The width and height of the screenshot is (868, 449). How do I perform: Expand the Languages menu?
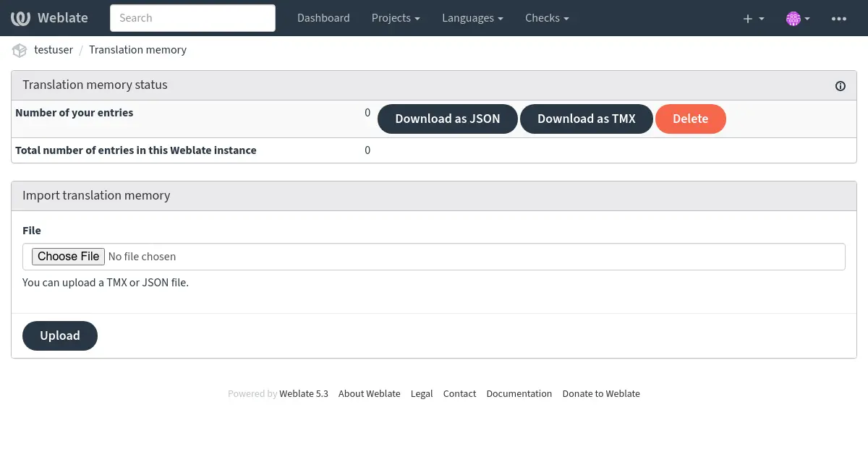tap(472, 18)
